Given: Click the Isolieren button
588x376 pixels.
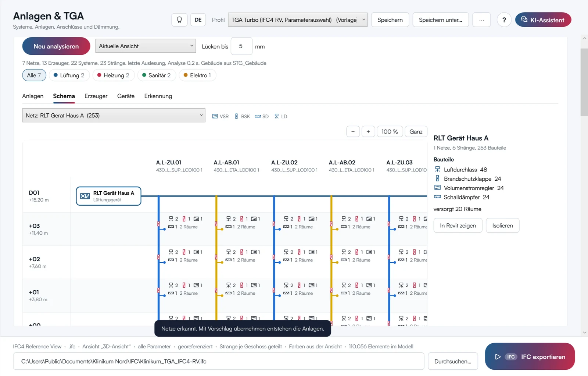Looking at the screenshot, I should click(503, 226).
